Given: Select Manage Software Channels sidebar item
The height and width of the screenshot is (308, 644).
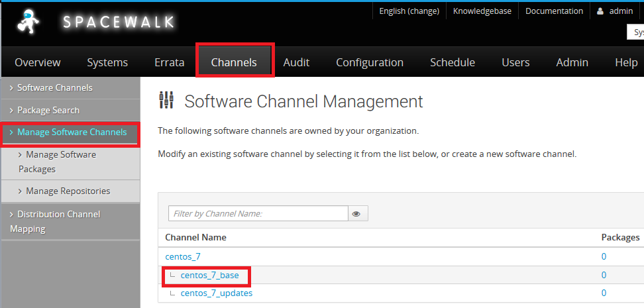Looking at the screenshot, I should [71, 132].
